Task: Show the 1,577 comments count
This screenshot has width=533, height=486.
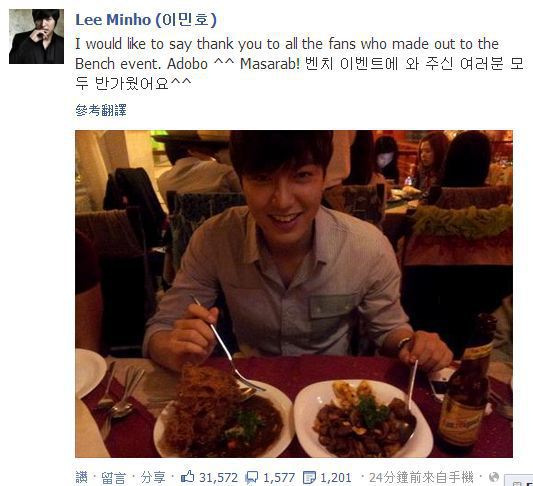Action: (x=279, y=478)
